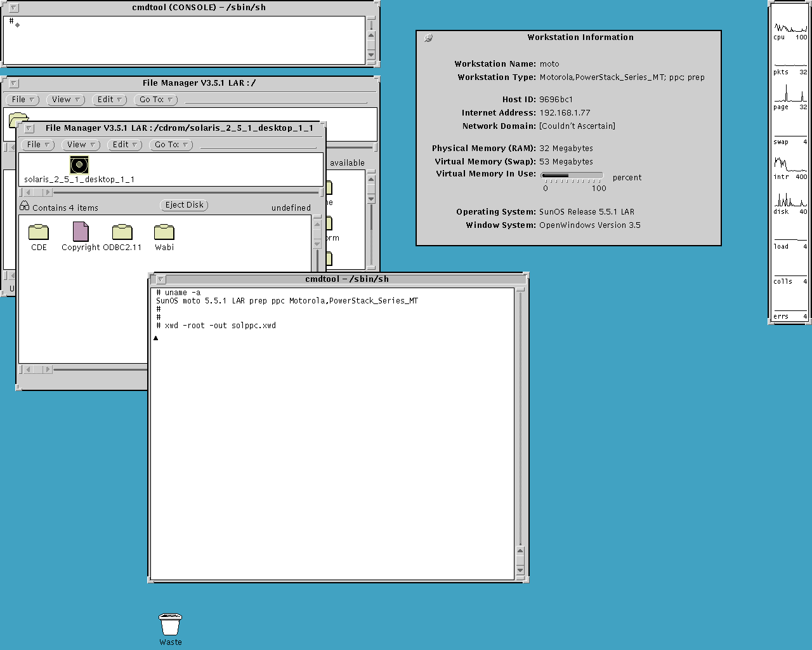Open the window menu of console cmdtool
Image resolution: width=812 pixels, height=650 pixels.
coord(14,8)
